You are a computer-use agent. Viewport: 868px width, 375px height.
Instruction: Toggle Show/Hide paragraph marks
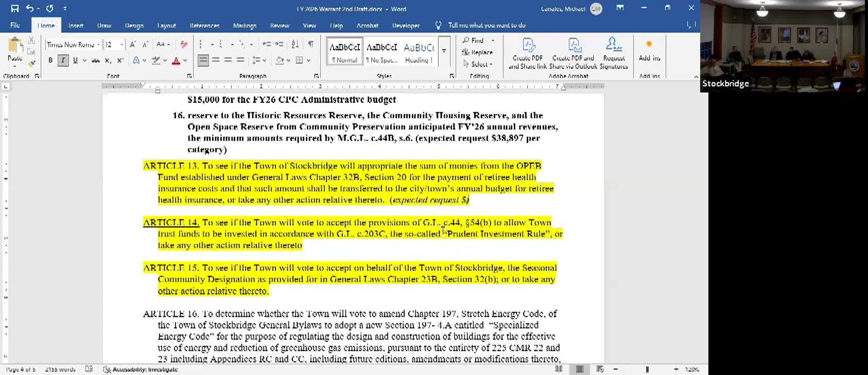point(311,44)
